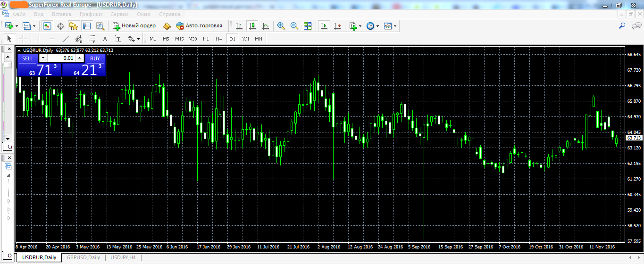Open the Сервис menu
This screenshot has width=644, height=264.
119,14
